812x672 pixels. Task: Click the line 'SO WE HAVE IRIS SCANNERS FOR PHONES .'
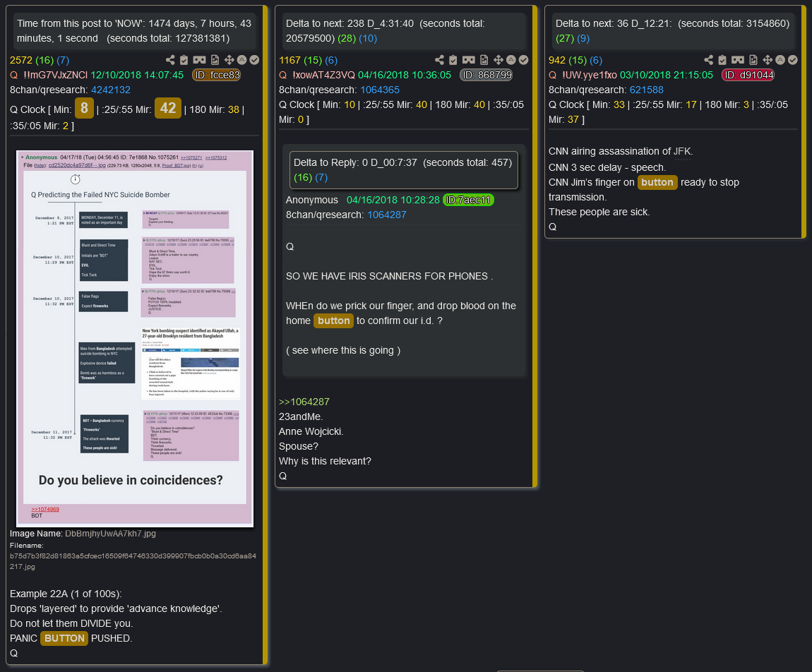(390, 277)
